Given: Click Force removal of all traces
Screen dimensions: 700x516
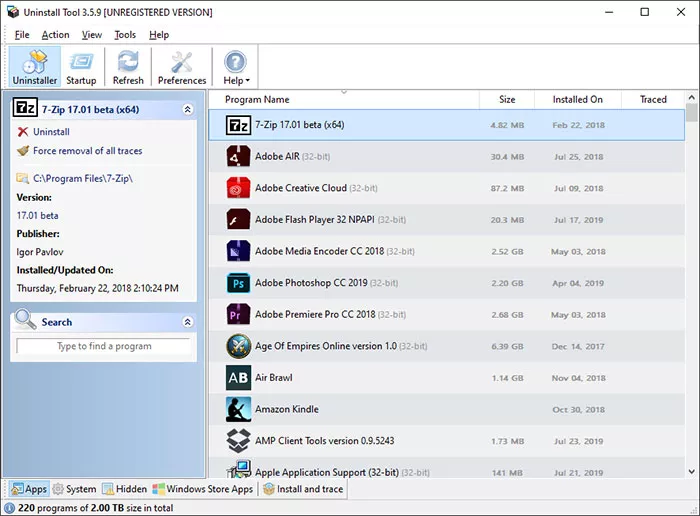Looking at the screenshot, I should (88, 151).
